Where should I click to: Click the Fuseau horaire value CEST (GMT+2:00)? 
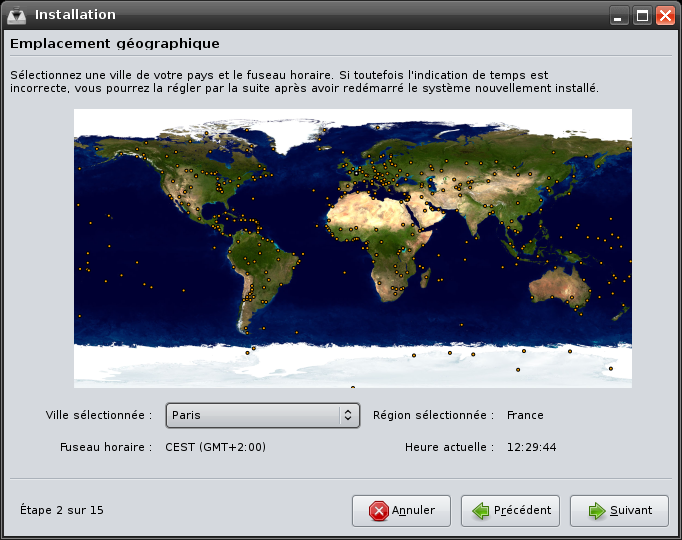(215, 447)
